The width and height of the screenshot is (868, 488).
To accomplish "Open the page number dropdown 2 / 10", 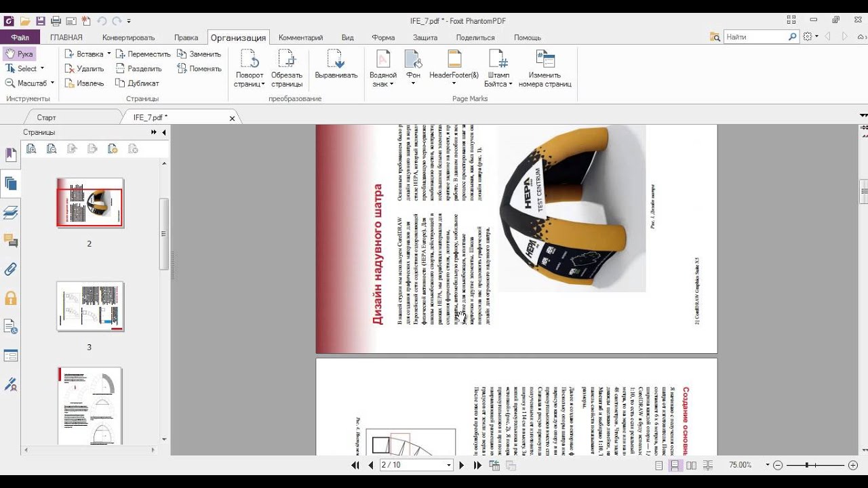I will (448, 465).
